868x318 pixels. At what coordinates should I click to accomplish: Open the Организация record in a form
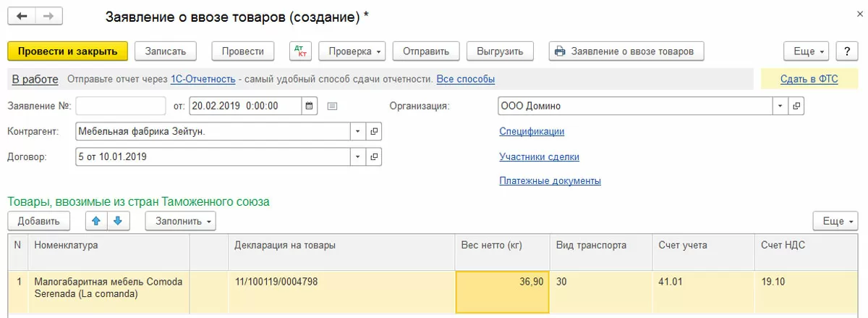click(x=796, y=106)
